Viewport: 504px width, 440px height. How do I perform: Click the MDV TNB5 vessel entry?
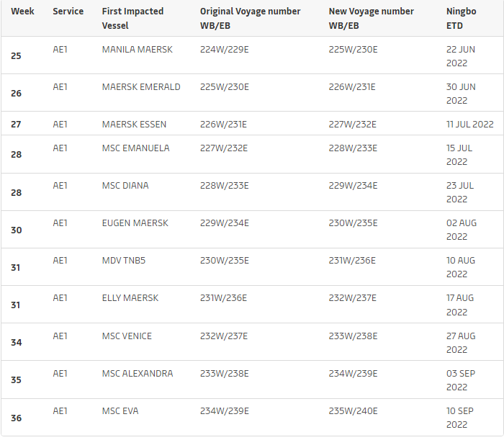coord(124,261)
